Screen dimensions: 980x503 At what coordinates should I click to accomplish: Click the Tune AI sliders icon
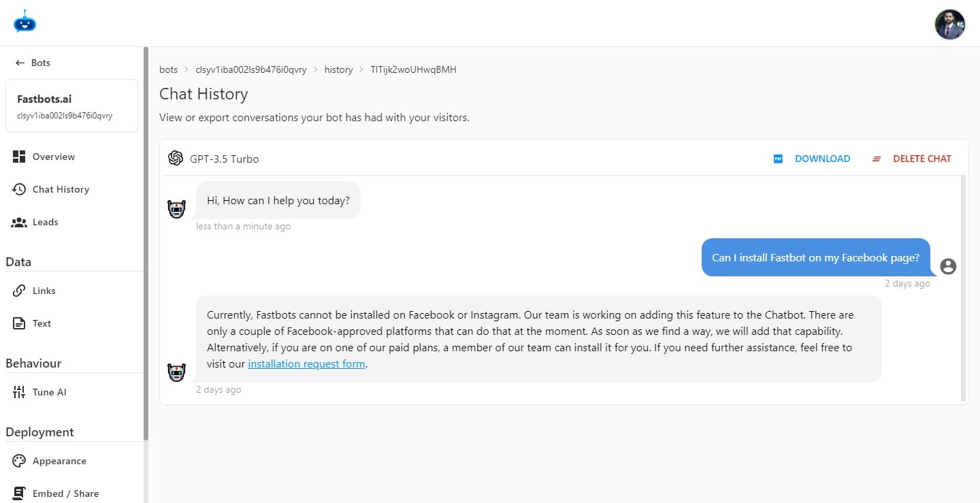tap(19, 392)
